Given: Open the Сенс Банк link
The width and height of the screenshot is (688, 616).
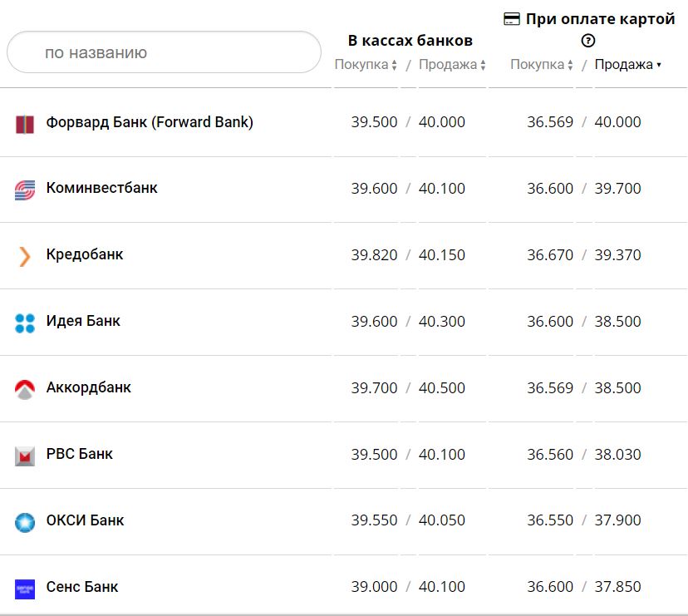Looking at the screenshot, I should click(82, 587).
